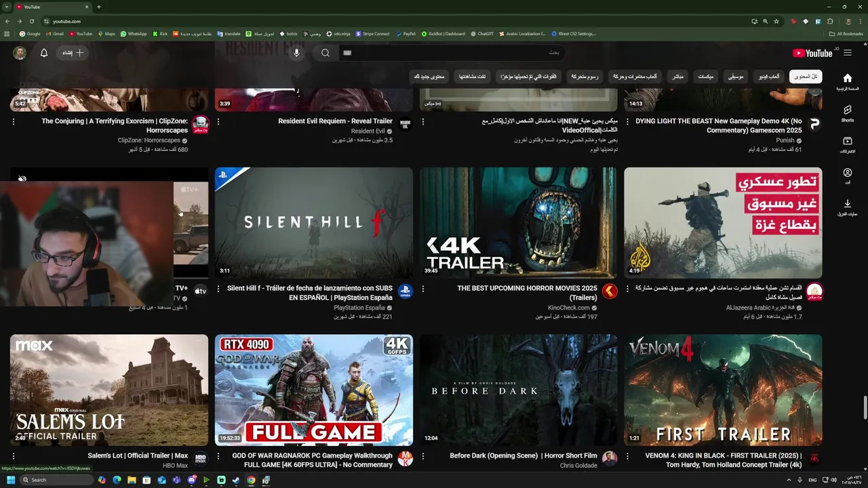The image size is (868, 488).
Task: Open options for AlJazeera Arabic video
Action: click(627, 289)
